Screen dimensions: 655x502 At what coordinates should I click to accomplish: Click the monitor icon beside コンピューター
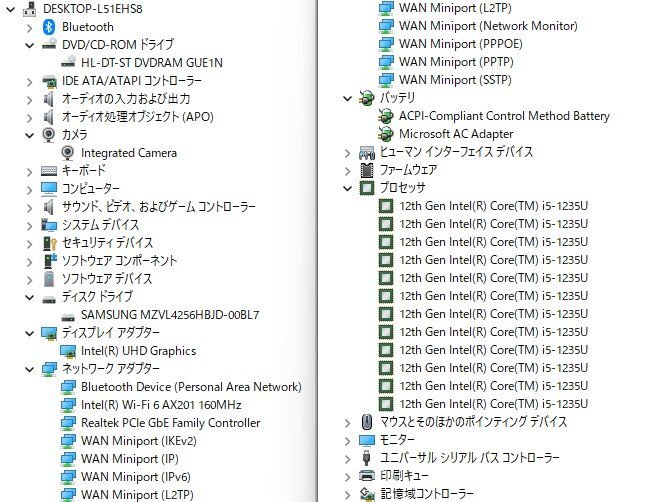(x=49, y=189)
